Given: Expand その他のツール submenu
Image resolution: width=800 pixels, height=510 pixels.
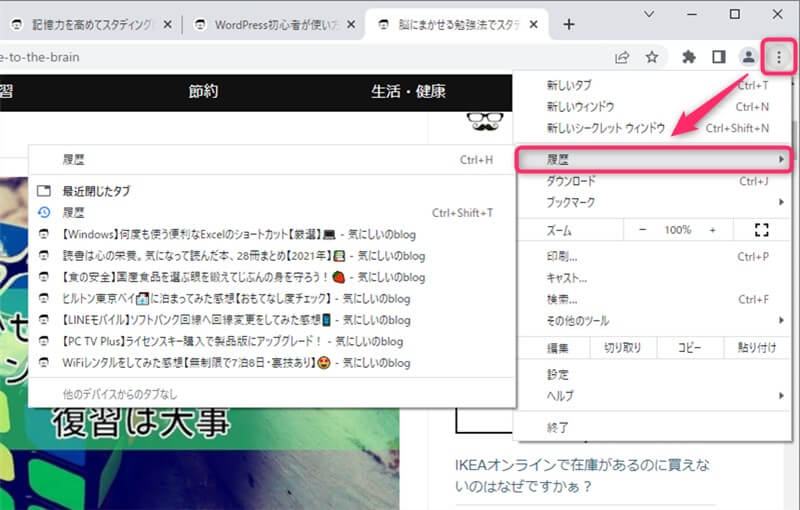Looking at the screenshot, I should pyautogui.click(x=653, y=321).
